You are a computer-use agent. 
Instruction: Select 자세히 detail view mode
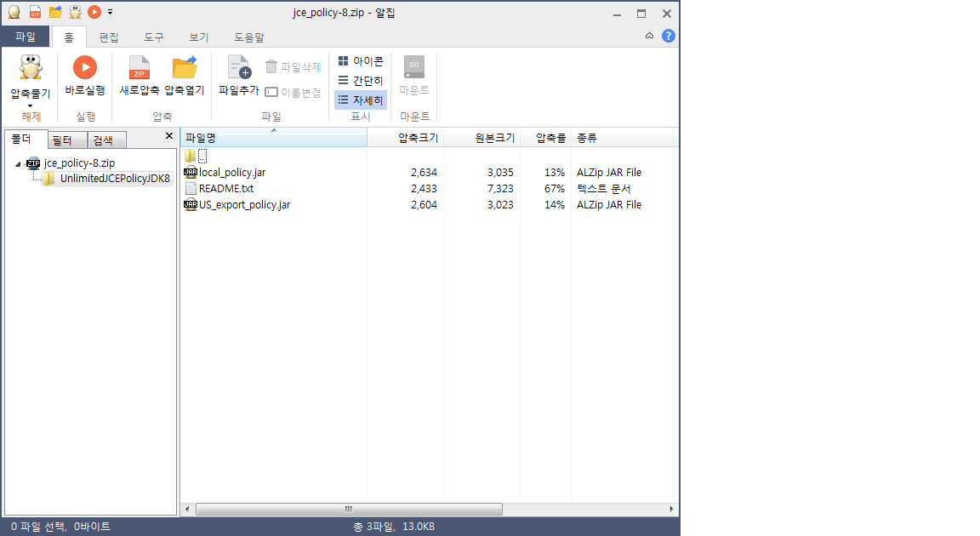(361, 100)
